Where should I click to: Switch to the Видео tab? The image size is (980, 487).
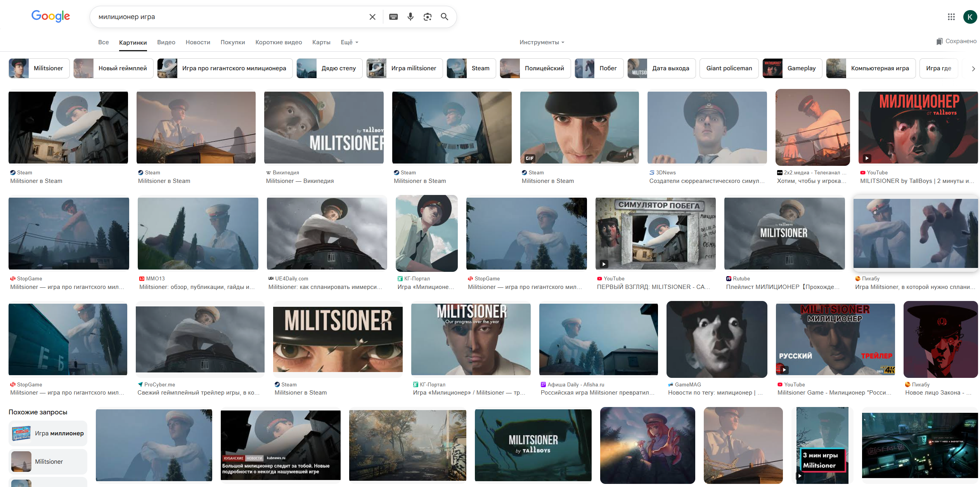(x=166, y=42)
